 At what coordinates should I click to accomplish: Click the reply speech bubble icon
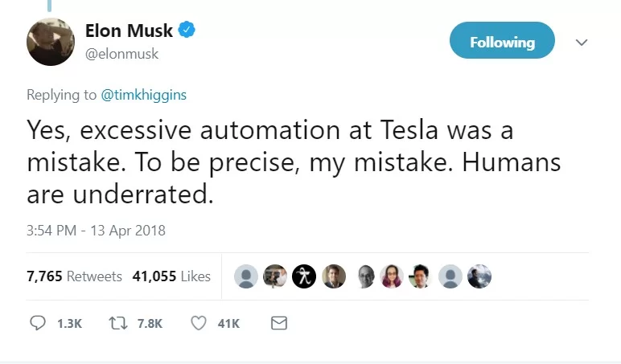39,323
